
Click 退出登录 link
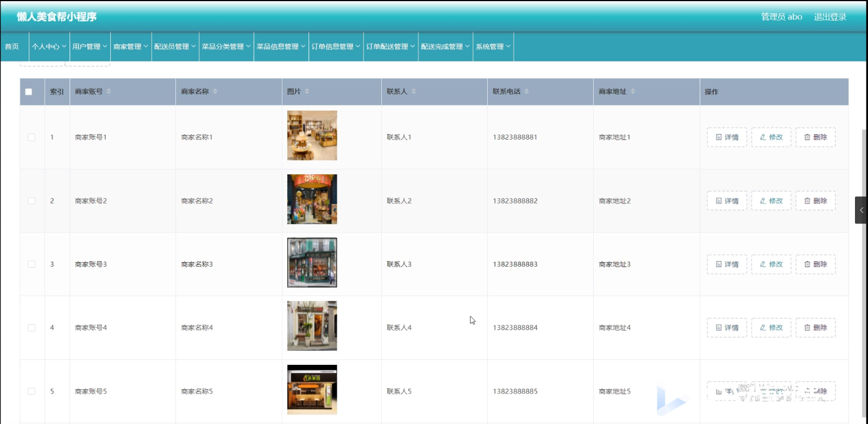(x=829, y=17)
